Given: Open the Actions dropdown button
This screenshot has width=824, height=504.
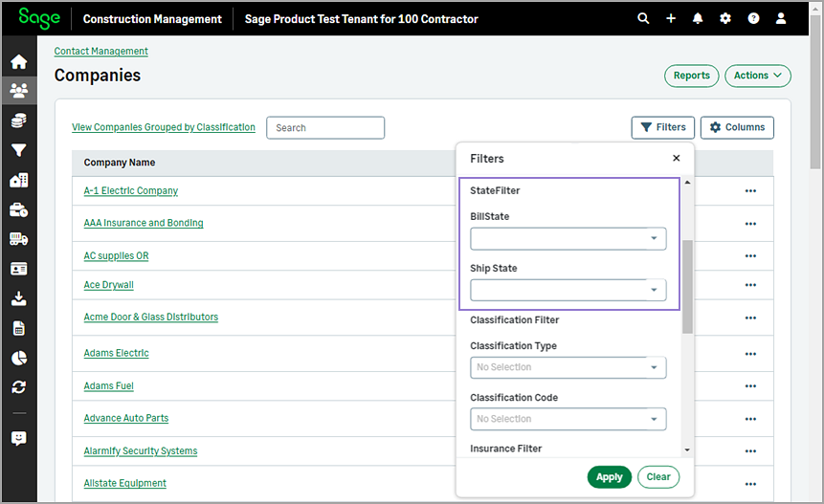Looking at the screenshot, I should (x=758, y=76).
